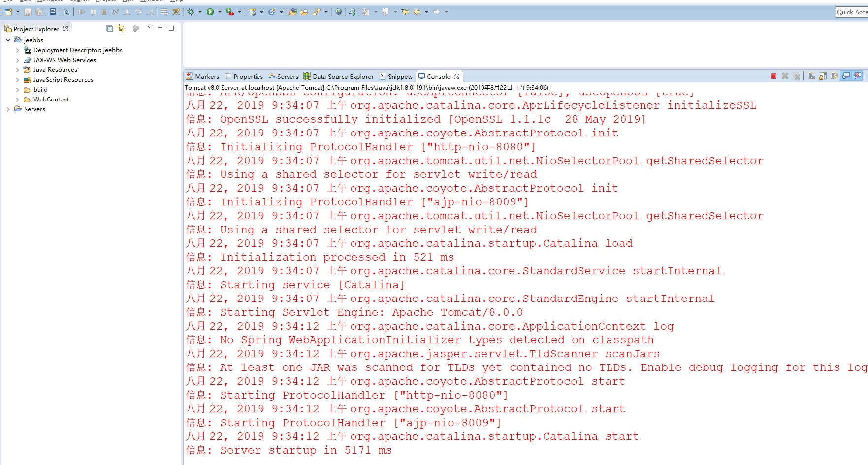Expand the build folder
The image size is (868, 465).
click(18, 90)
